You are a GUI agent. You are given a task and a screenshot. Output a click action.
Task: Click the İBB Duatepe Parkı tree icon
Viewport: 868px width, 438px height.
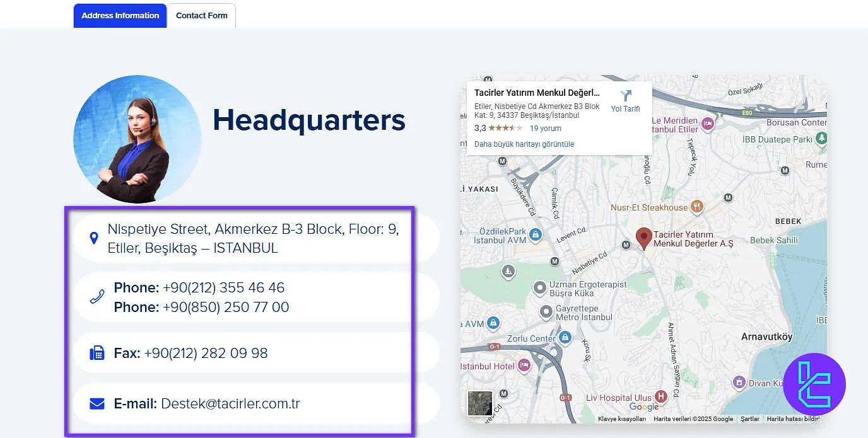821,138
